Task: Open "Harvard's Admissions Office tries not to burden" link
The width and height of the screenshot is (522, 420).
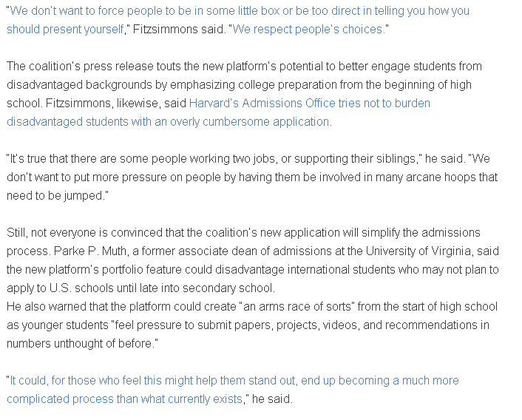Action: coord(310,104)
